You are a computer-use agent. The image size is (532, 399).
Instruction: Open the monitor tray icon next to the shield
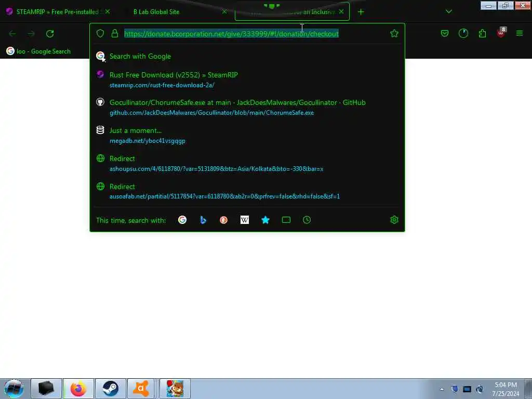(x=467, y=389)
